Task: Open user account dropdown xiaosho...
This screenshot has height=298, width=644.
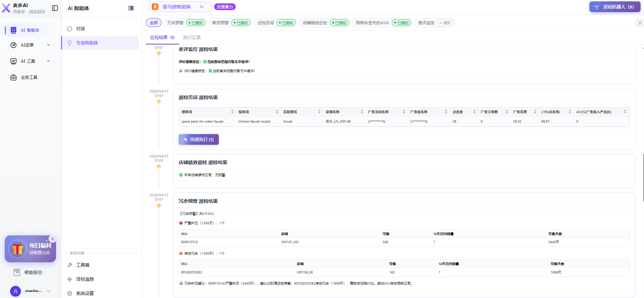Action: (49, 291)
